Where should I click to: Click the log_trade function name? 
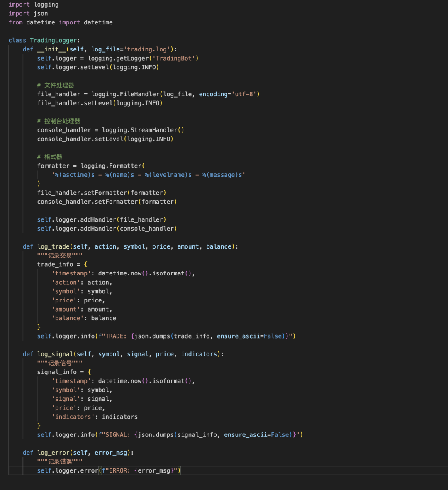54,246
